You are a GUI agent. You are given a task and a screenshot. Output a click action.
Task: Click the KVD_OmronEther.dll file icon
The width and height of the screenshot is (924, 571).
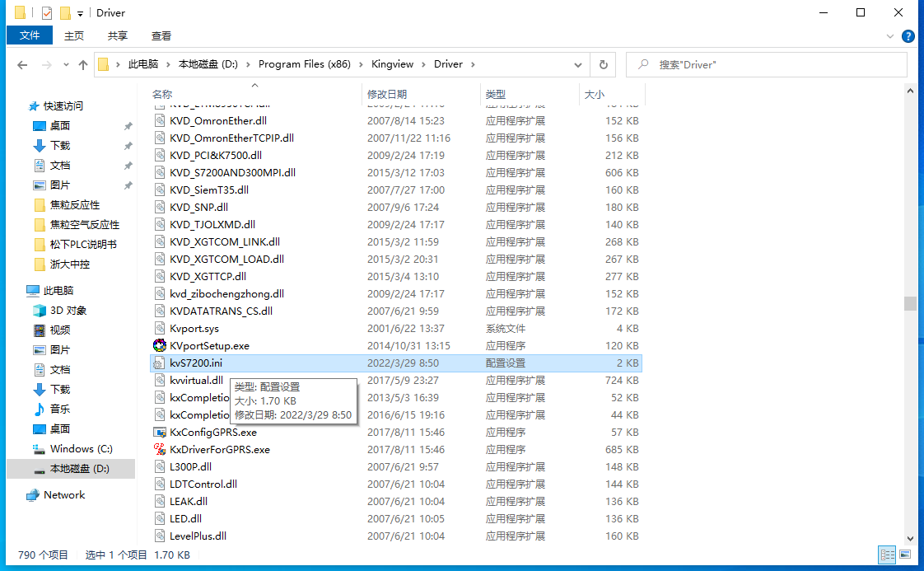coord(159,120)
